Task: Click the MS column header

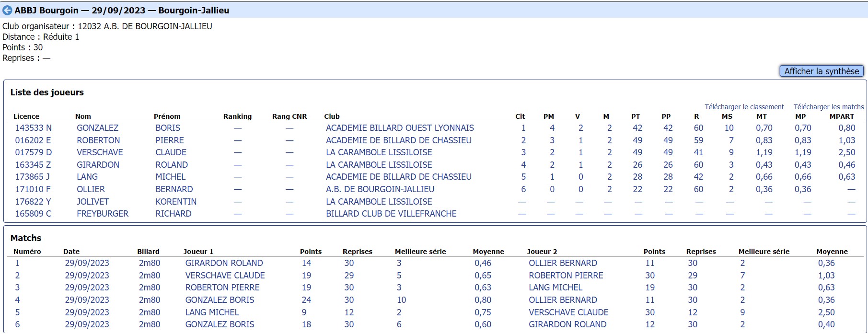Action: (727, 116)
